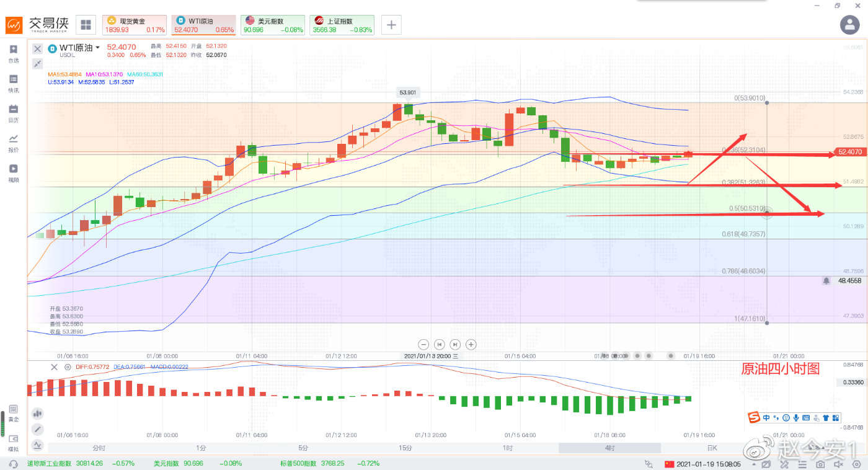Select the 15分 timeframe
The height and width of the screenshot is (470, 868).
point(405,448)
